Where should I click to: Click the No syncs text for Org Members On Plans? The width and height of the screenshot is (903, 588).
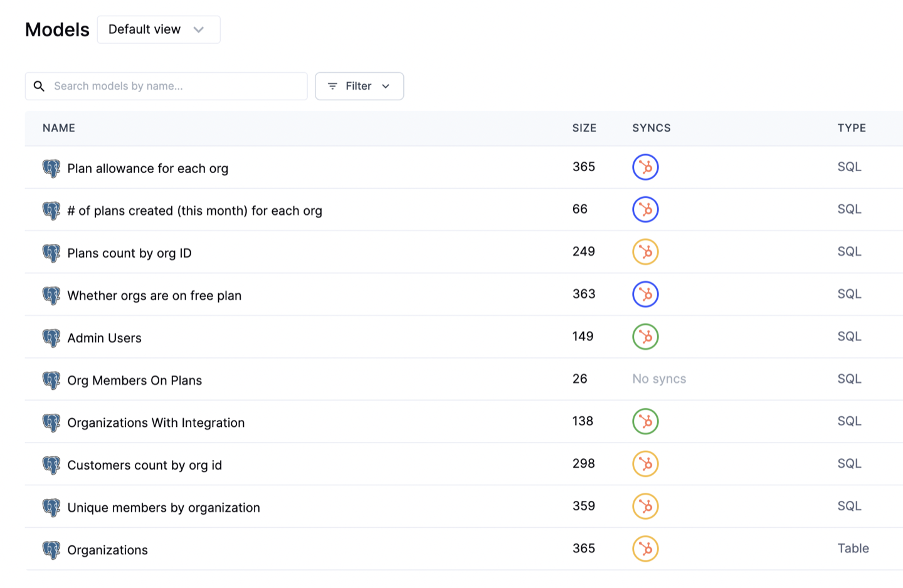659,379
